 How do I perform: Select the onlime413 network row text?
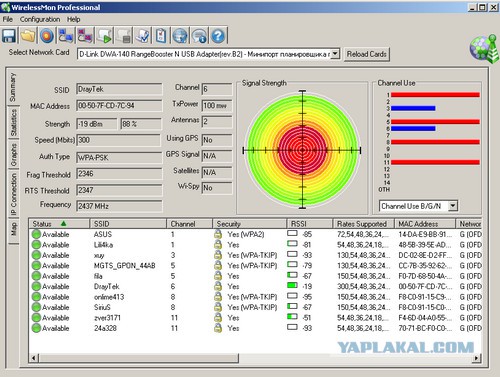(109, 297)
